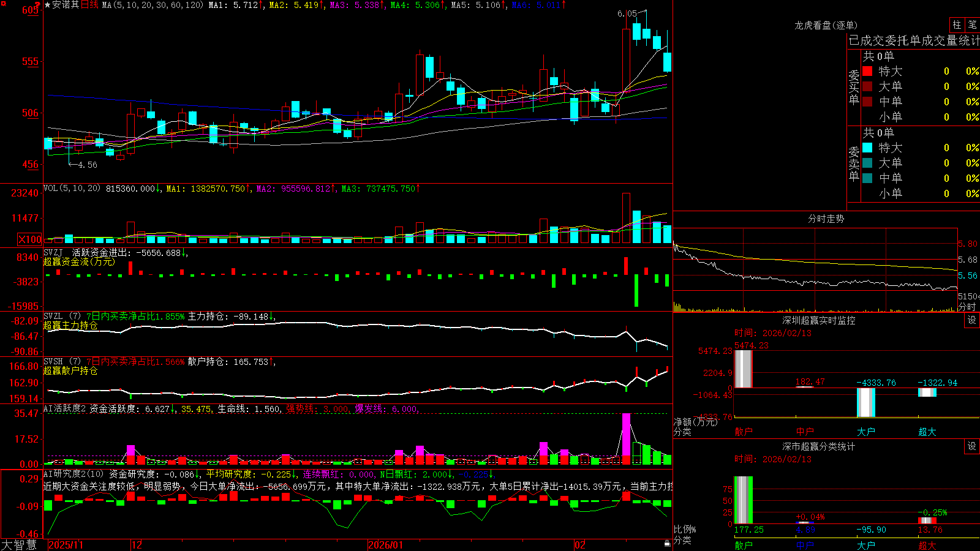Open 设 settings for 深圳超赢实时监控
This screenshot has height=551, width=980.
click(x=972, y=320)
